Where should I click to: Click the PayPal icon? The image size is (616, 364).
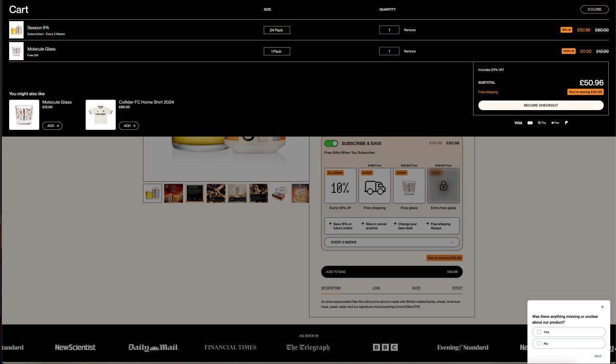(566, 123)
